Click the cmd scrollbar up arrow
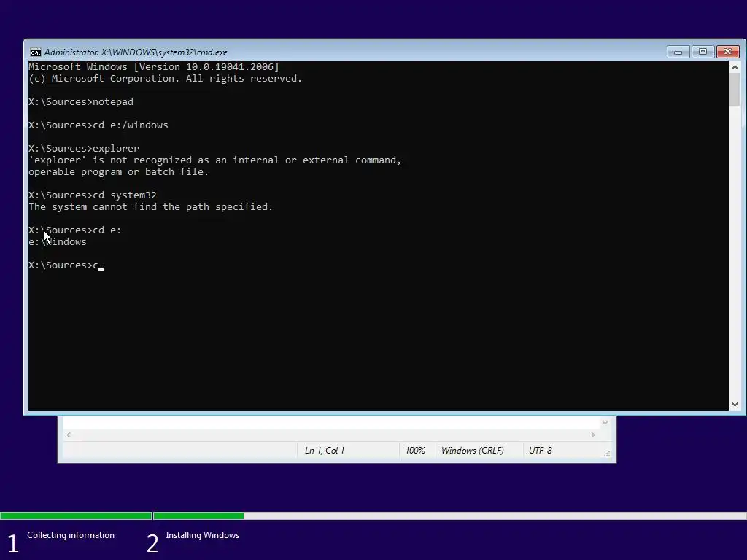 [735, 67]
